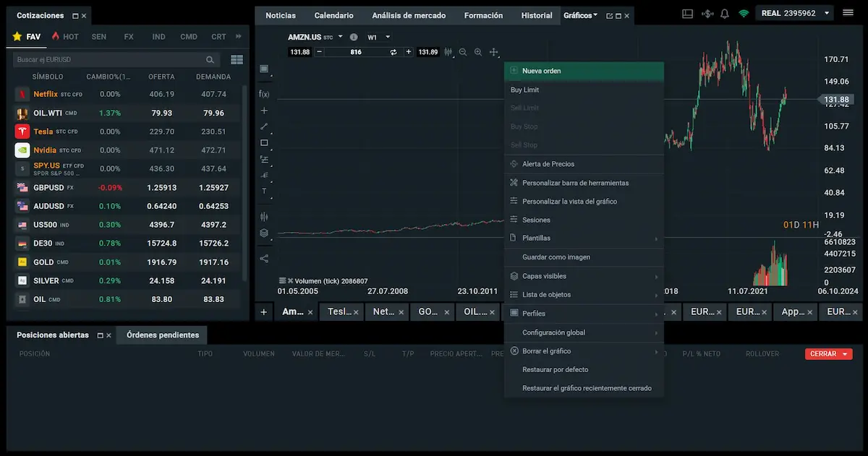Viewport: 868px width, 456px height.
Task: Expand the Plantillas submenu
Action: point(584,238)
